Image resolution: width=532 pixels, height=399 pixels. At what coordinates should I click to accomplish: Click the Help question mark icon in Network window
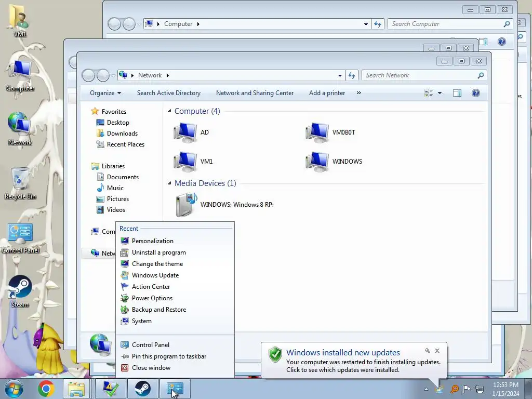pos(476,93)
